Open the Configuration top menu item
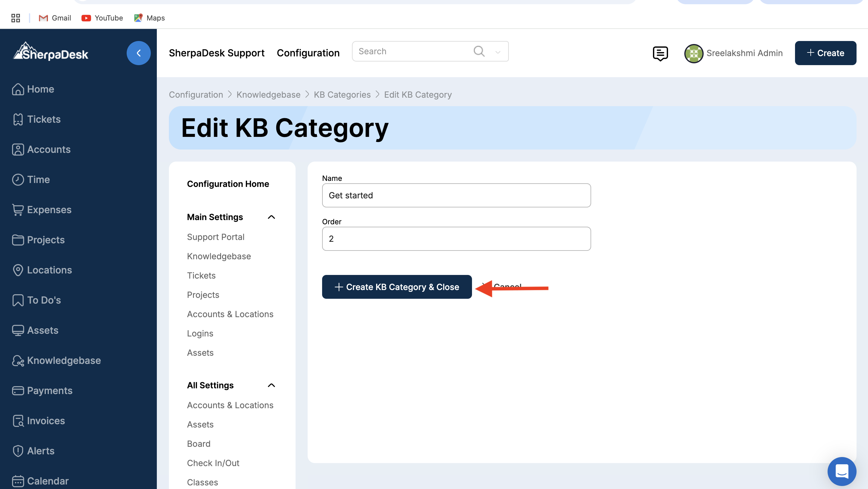Screen dimensions: 868x489 pyautogui.click(x=308, y=53)
